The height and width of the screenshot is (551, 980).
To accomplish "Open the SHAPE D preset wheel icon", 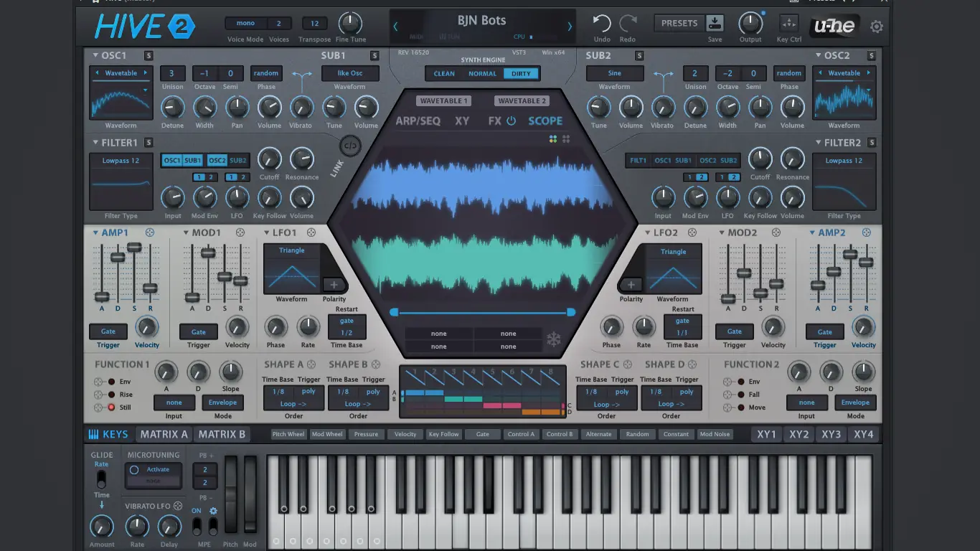I will (x=692, y=364).
